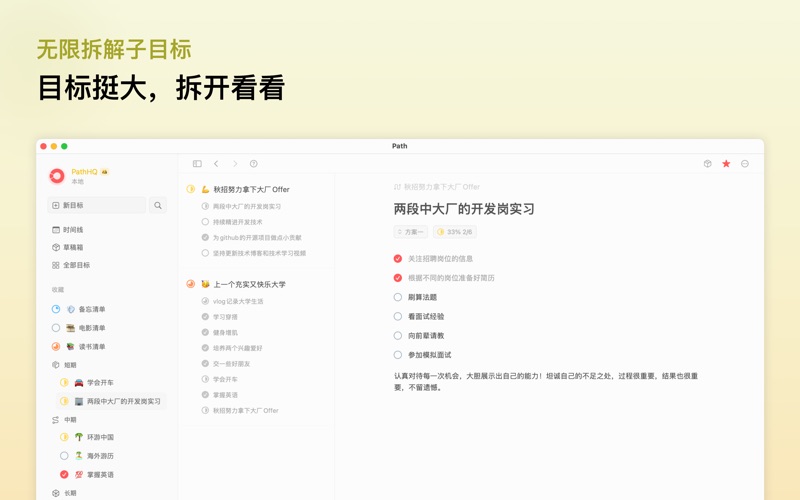
Task: Click the 新目标 button
Action: click(x=96, y=205)
